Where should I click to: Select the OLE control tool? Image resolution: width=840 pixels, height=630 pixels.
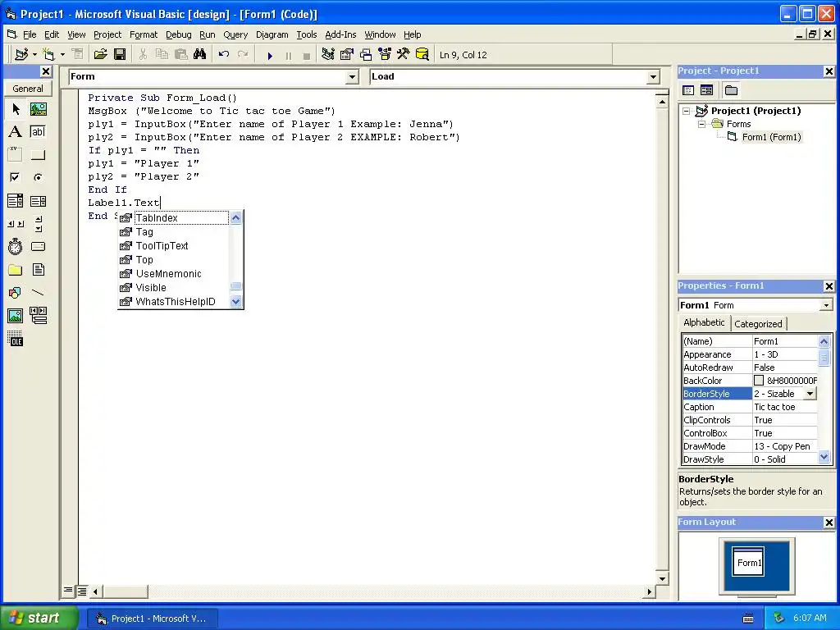(16, 339)
